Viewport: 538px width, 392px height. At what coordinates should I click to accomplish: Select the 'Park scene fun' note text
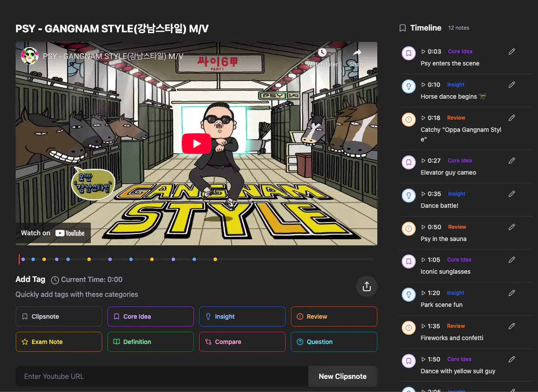click(441, 305)
